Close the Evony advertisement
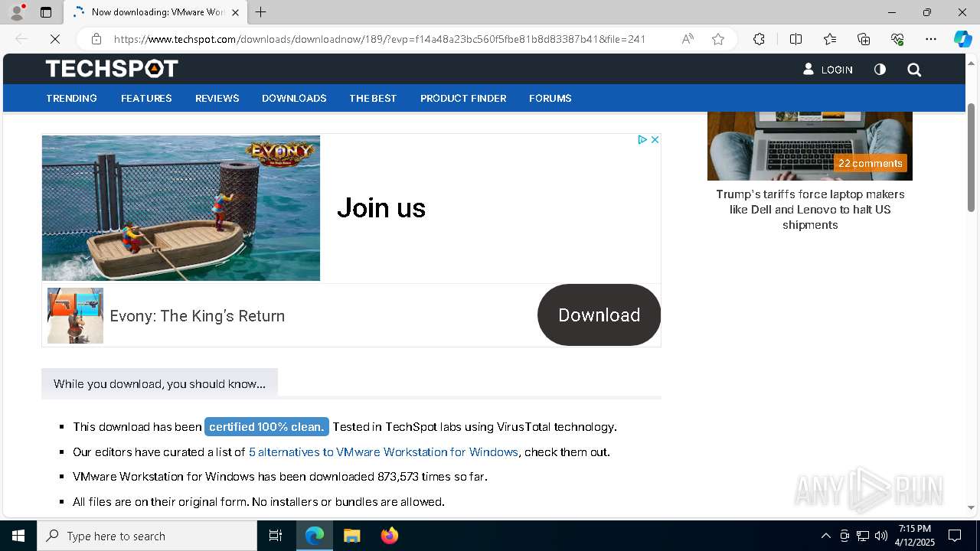 pyautogui.click(x=655, y=139)
